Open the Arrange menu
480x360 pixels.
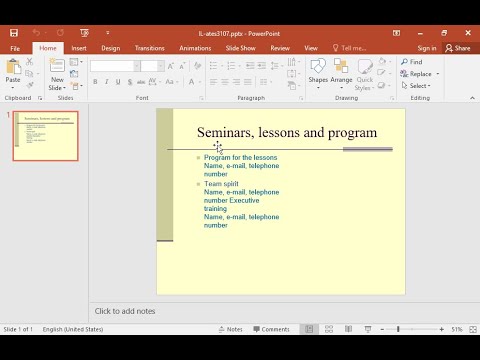(341, 74)
